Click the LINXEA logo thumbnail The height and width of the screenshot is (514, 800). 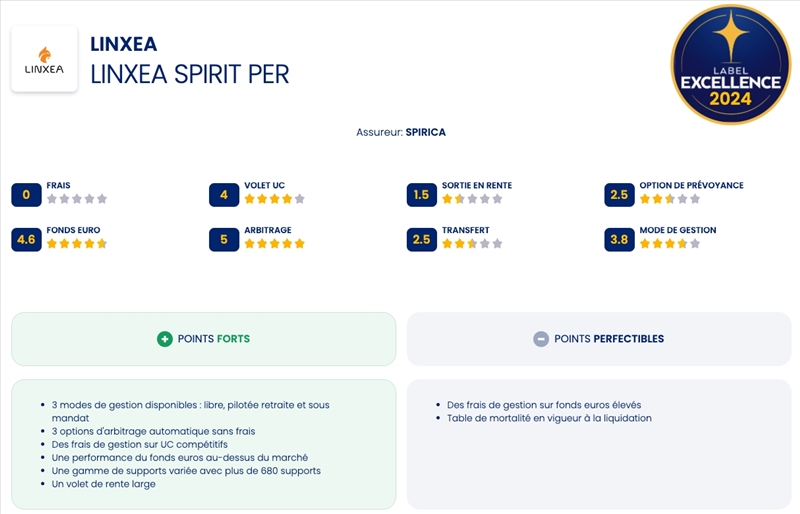[x=44, y=59]
